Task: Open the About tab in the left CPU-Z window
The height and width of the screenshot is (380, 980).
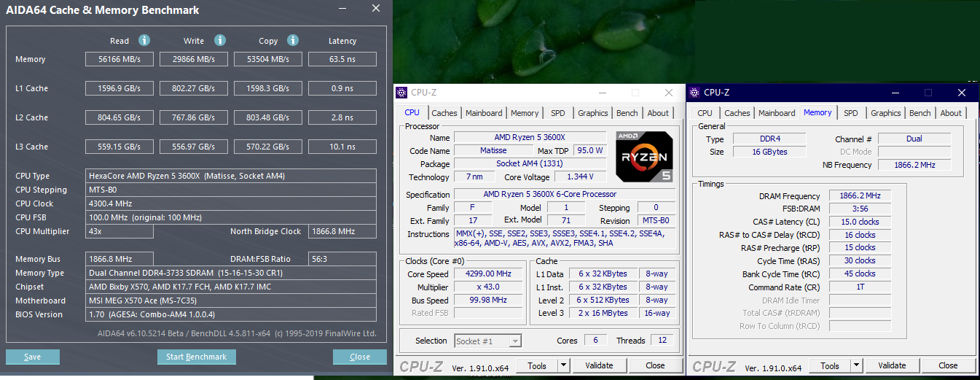Action: click(658, 113)
